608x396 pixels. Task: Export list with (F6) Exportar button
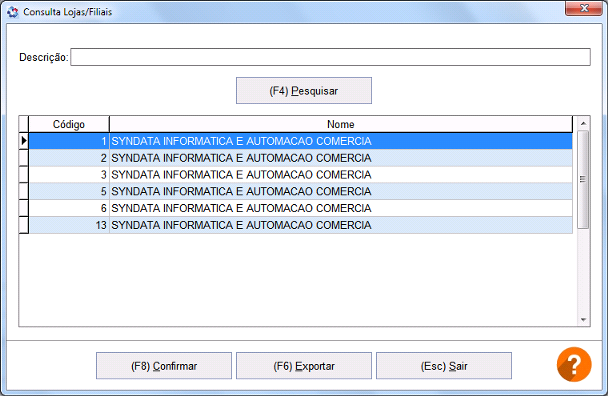point(304,366)
